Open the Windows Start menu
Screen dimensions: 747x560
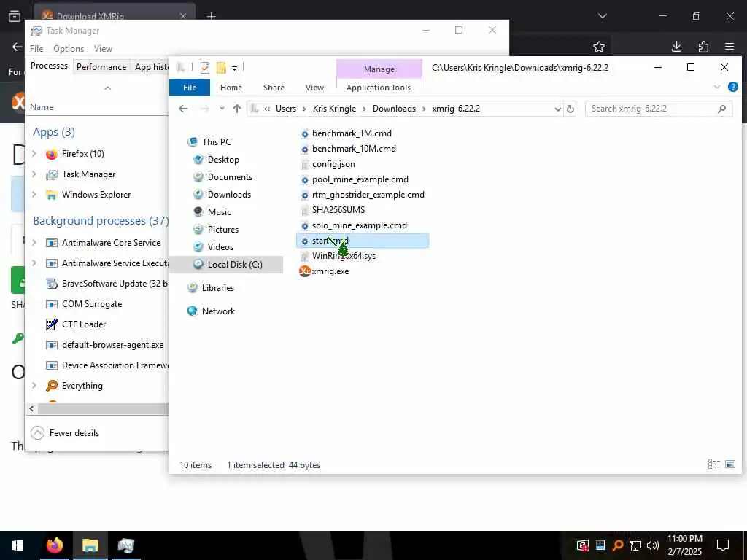coord(18,545)
